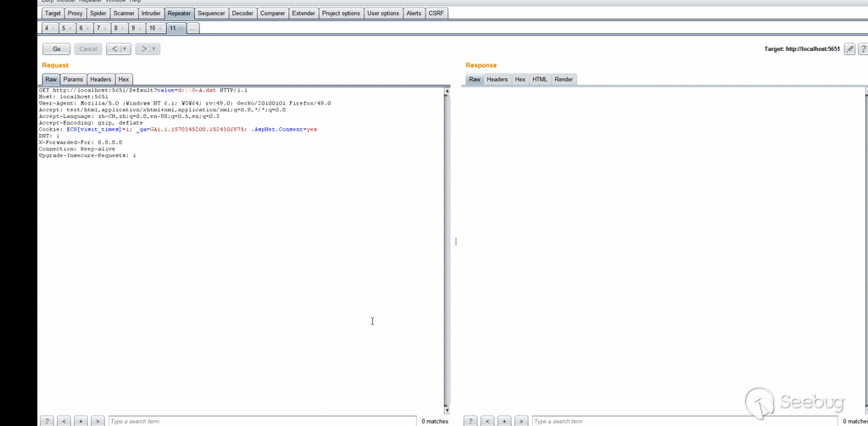Screen dimensions: 868x426
Task: Open the back history dropdown arrow
Action: click(x=125, y=49)
